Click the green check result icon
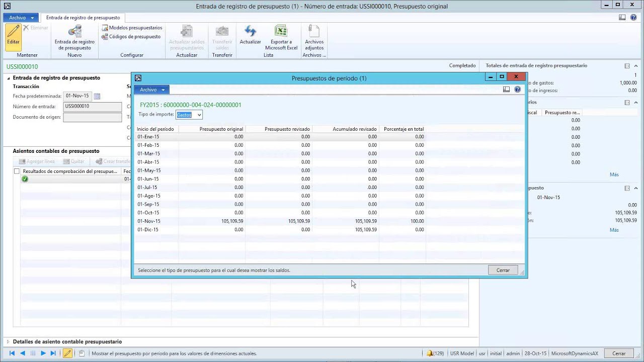The width and height of the screenshot is (644, 362). coord(25,179)
